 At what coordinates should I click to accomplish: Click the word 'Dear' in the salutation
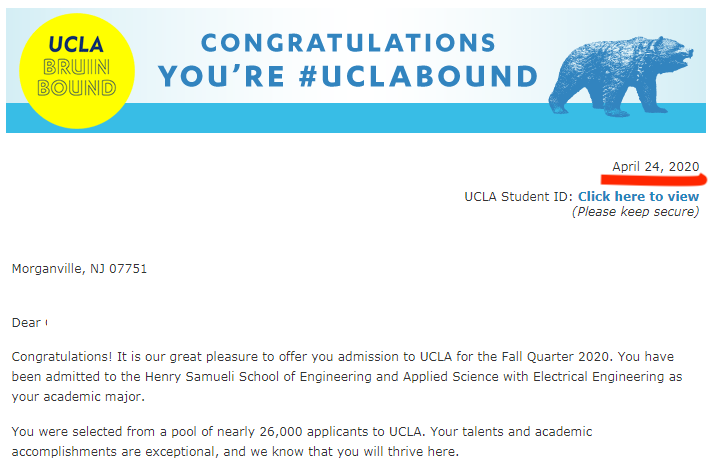tap(26, 323)
